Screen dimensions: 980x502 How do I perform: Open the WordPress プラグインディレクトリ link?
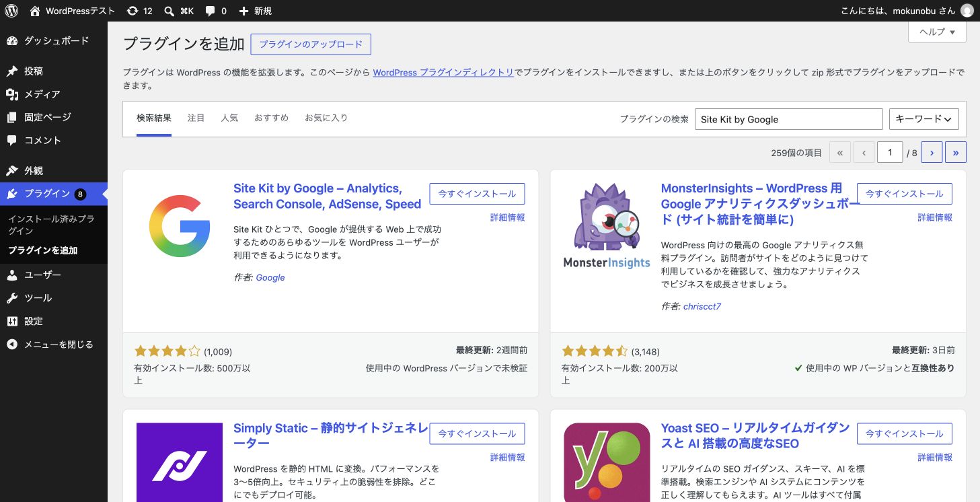tap(443, 72)
